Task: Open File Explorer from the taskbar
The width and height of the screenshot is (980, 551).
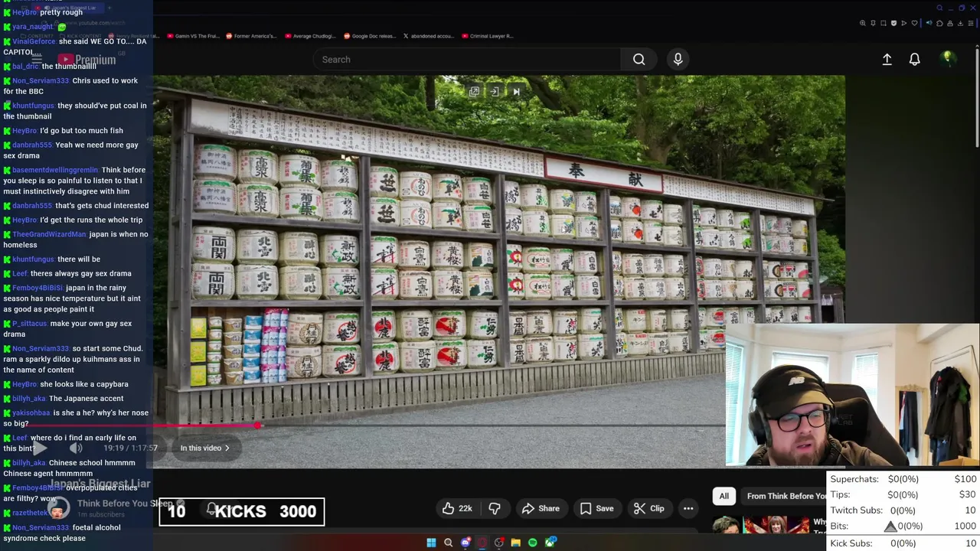Action: 515,543
